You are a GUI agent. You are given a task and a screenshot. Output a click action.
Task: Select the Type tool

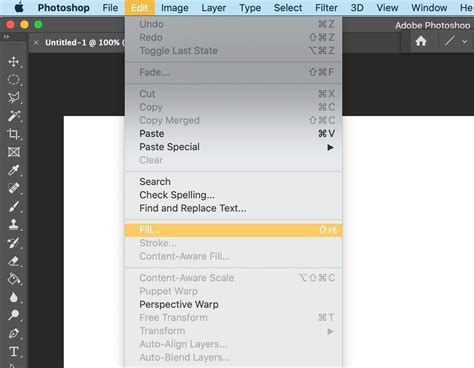[14, 351]
